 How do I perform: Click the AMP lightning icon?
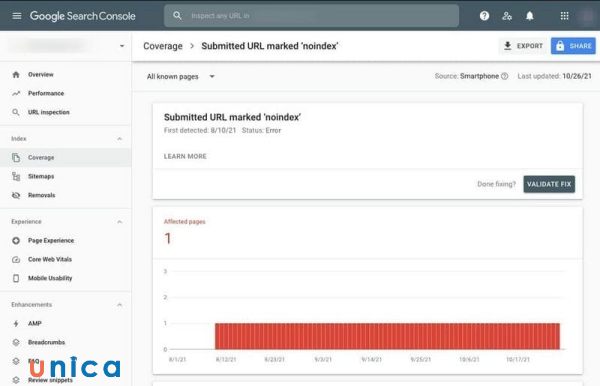16,324
